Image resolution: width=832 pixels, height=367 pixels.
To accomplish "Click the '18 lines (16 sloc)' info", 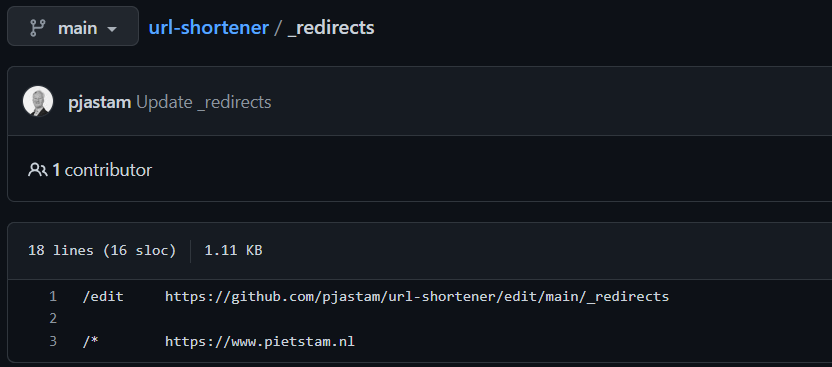I will [102, 250].
